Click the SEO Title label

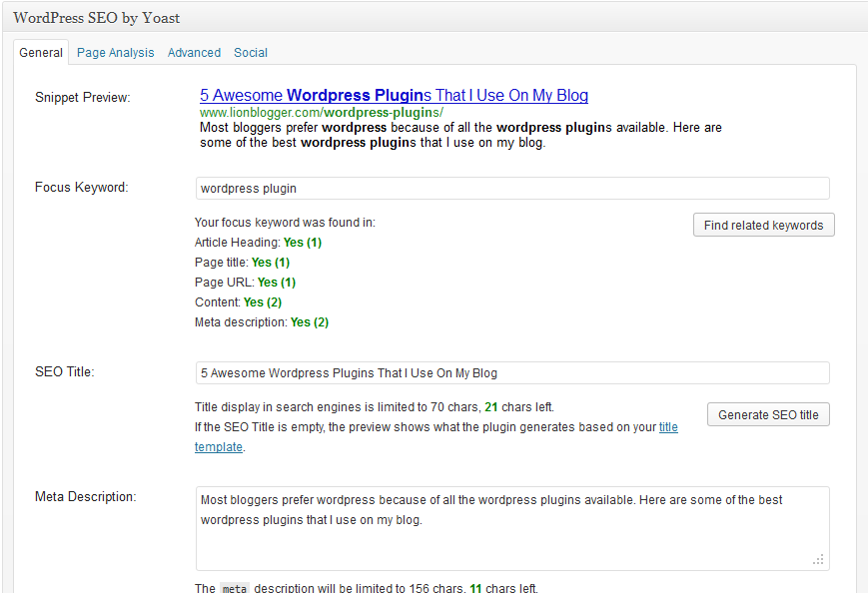point(64,372)
